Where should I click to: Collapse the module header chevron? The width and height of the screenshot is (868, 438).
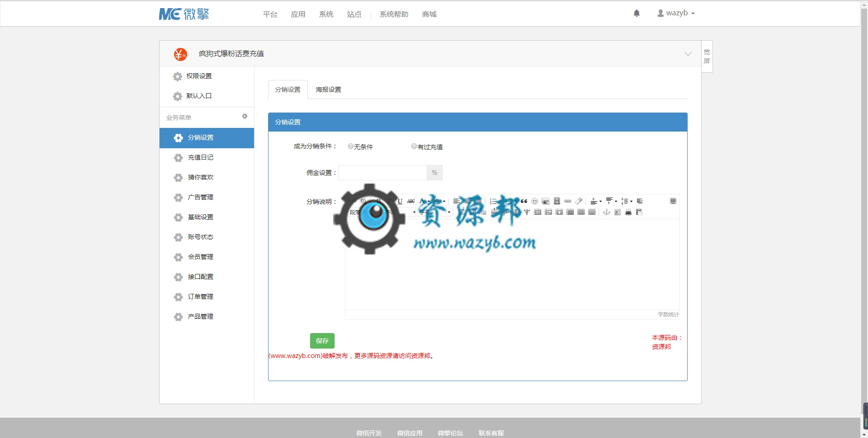688,54
